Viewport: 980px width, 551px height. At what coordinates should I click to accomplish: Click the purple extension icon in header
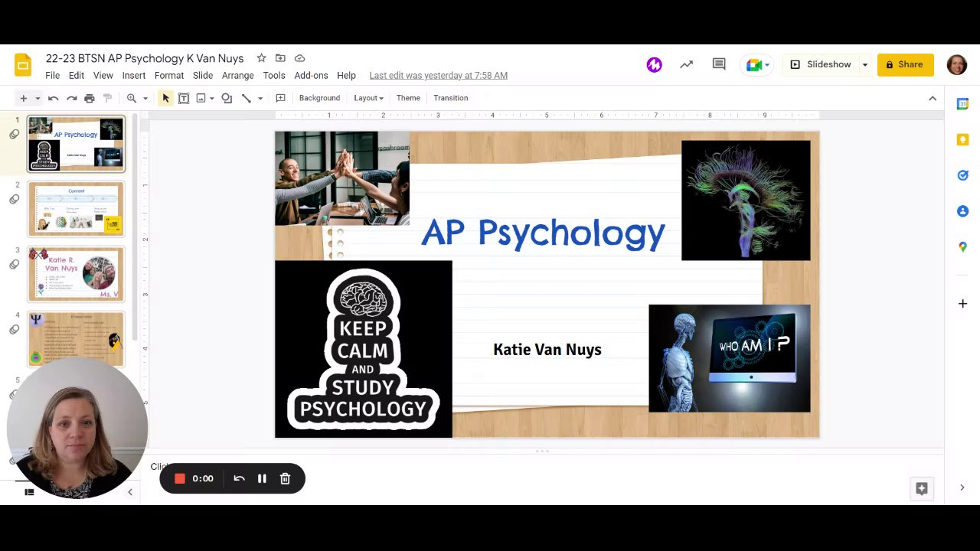click(654, 65)
